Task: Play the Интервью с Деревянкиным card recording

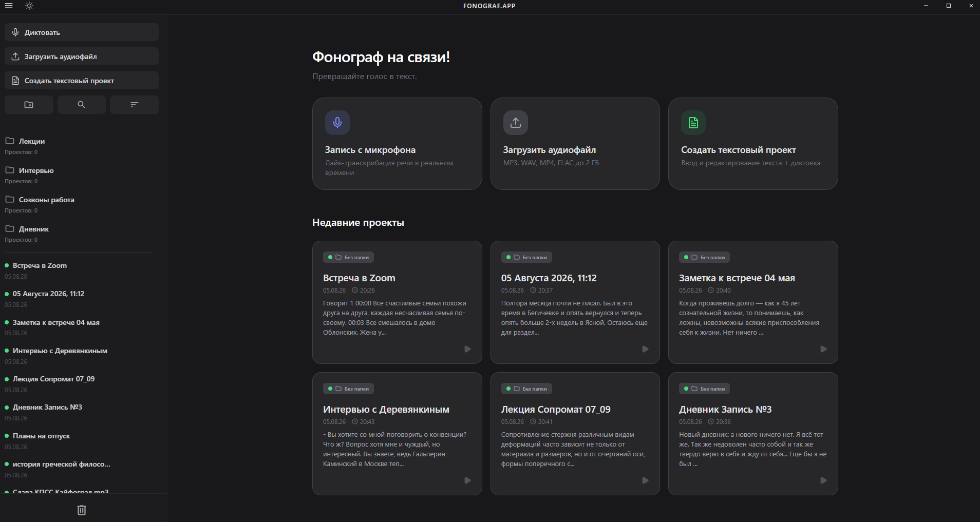Action: tap(467, 480)
